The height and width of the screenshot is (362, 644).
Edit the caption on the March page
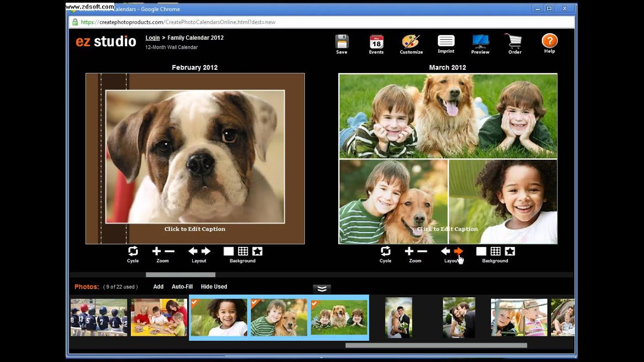pyautogui.click(x=447, y=229)
